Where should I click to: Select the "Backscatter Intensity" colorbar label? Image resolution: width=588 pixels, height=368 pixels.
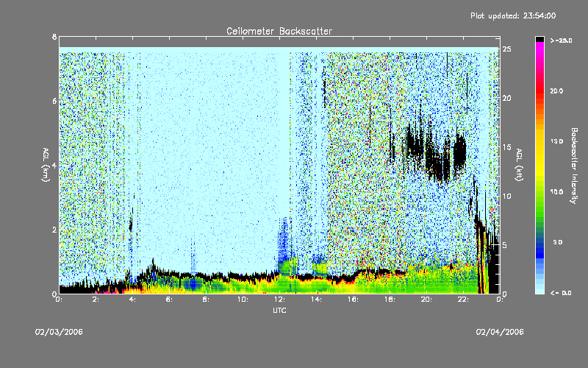pos(574,166)
